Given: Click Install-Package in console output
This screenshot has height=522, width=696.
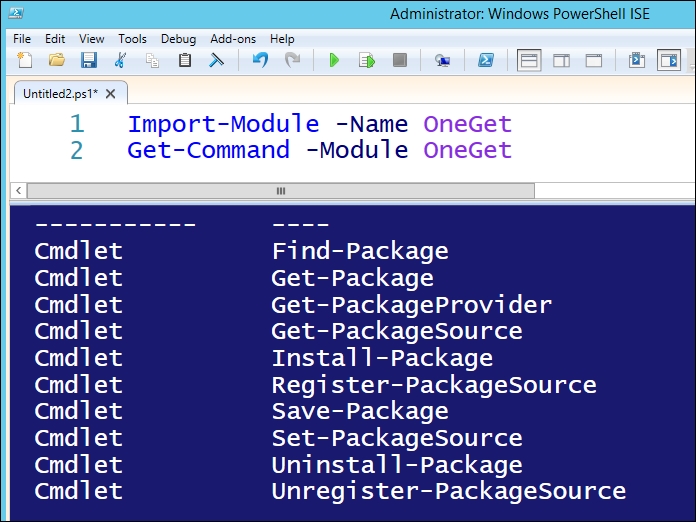Looking at the screenshot, I should (x=382, y=358).
